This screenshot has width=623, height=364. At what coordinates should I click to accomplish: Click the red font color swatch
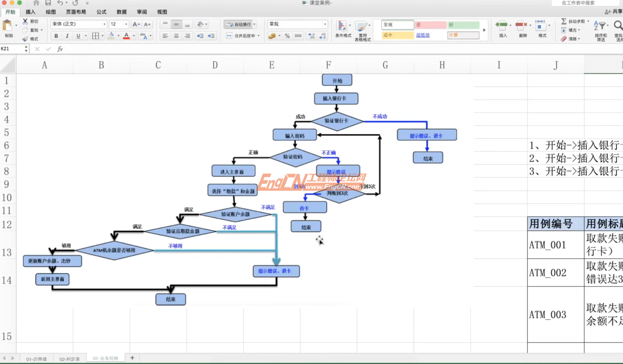click(x=127, y=36)
